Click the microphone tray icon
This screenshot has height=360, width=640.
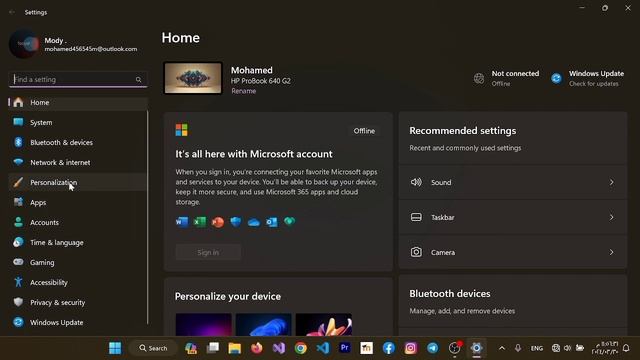coord(518,348)
